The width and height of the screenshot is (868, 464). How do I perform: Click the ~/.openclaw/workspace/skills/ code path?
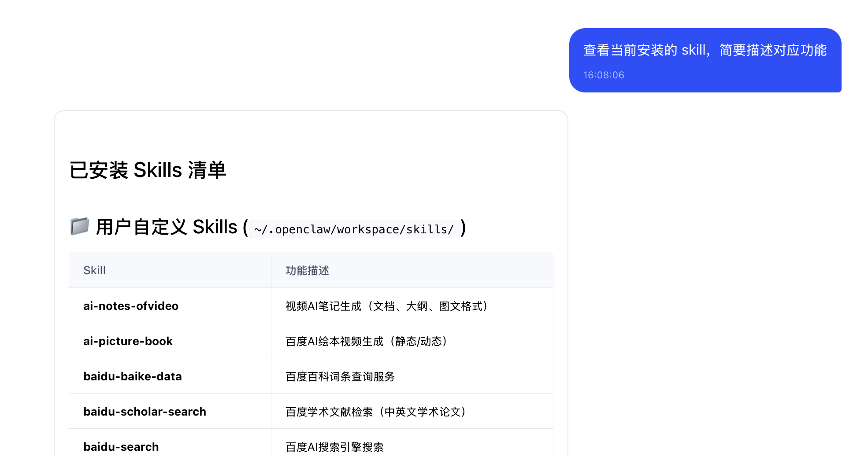tap(354, 229)
